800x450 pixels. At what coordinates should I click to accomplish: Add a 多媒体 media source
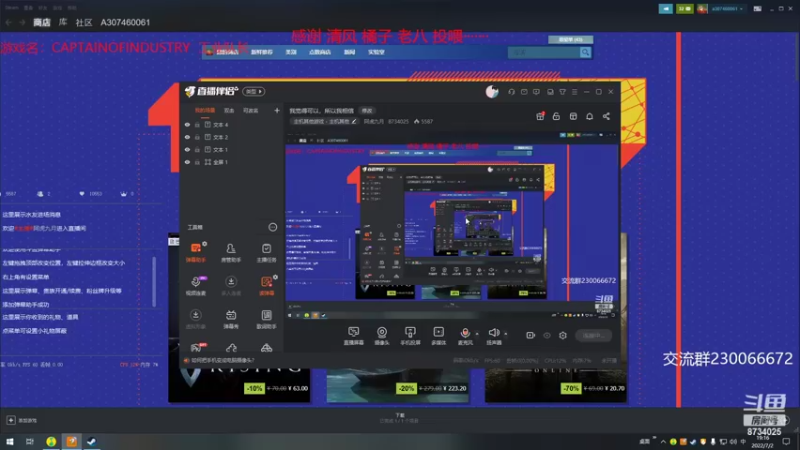coord(438,336)
